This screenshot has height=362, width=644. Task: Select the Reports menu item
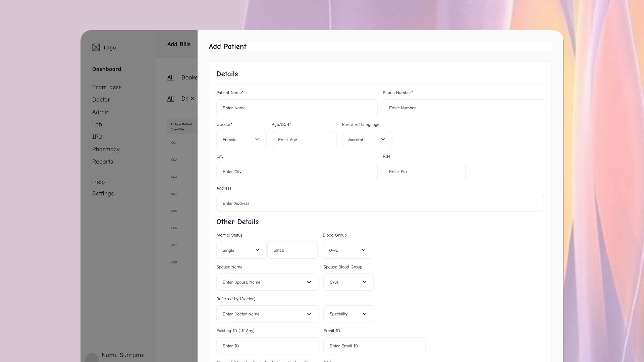[x=102, y=162]
